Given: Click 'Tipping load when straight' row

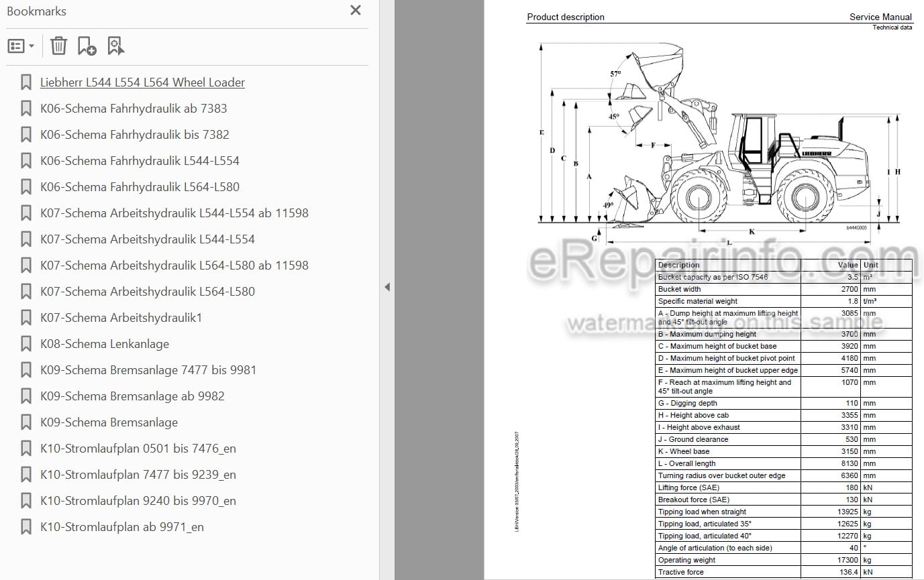Looking at the screenshot, I should pos(784,512).
